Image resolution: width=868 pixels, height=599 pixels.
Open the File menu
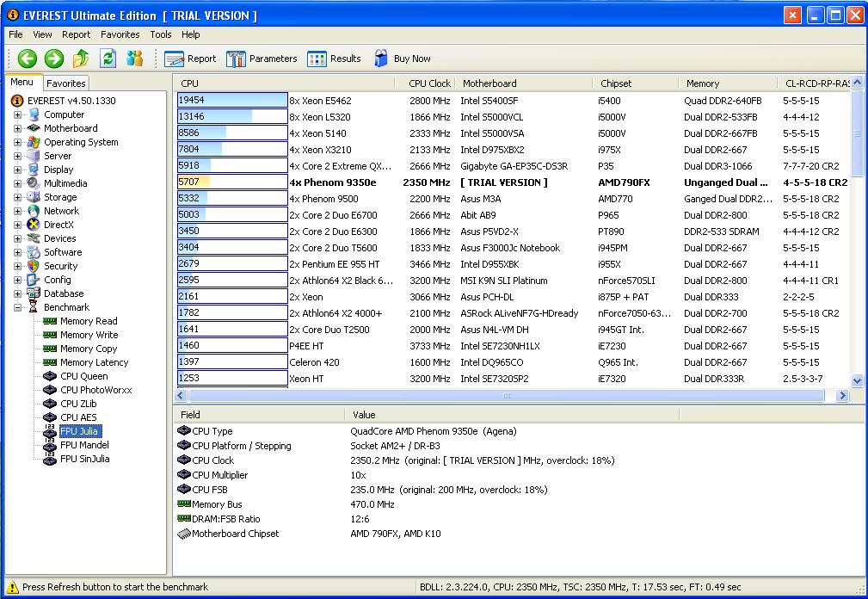click(15, 34)
